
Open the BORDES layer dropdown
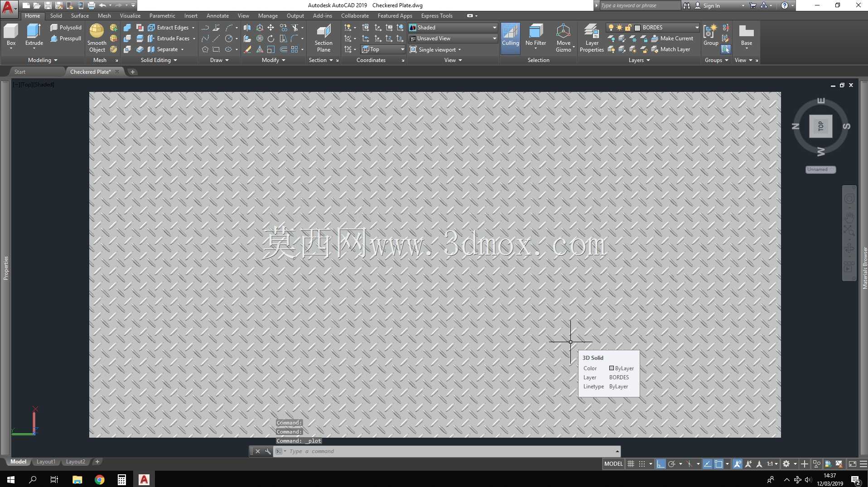pos(653,28)
